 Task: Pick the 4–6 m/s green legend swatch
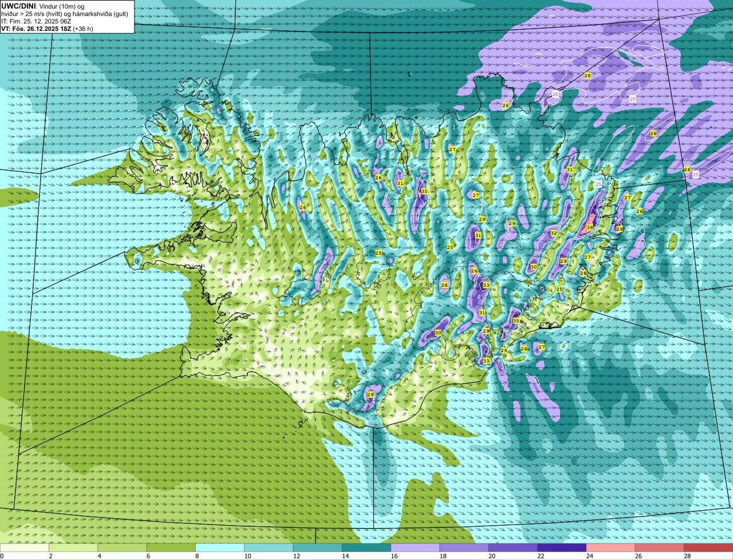point(122,547)
